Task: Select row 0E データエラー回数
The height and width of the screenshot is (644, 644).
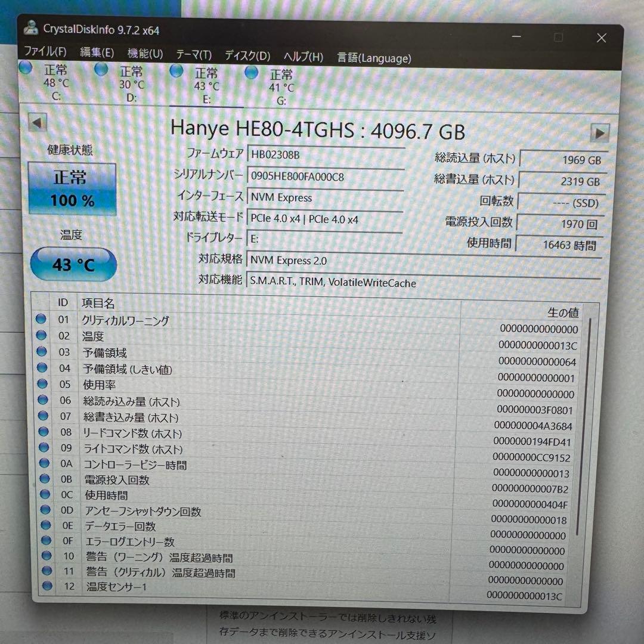Action: [304, 529]
